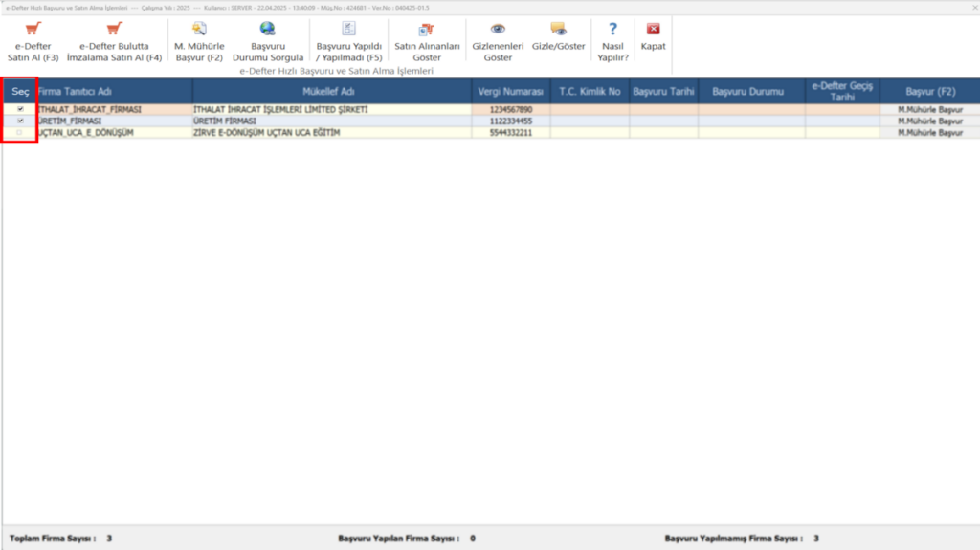Select M. Mühürle Başvur (F2) toolbar icon
The image size is (980, 550).
pos(199,30)
